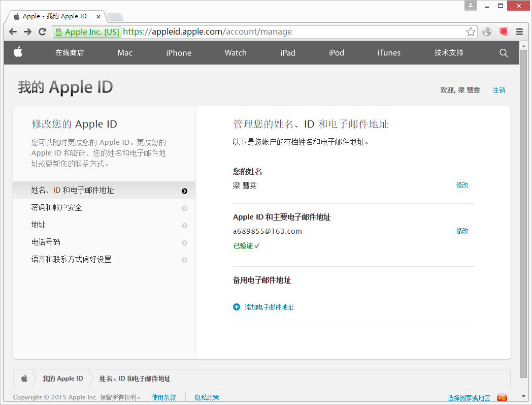Viewport: 532px width, 405px height.
Task: Open 在线商店 in the nav bar
Action: [x=70, y=53]
